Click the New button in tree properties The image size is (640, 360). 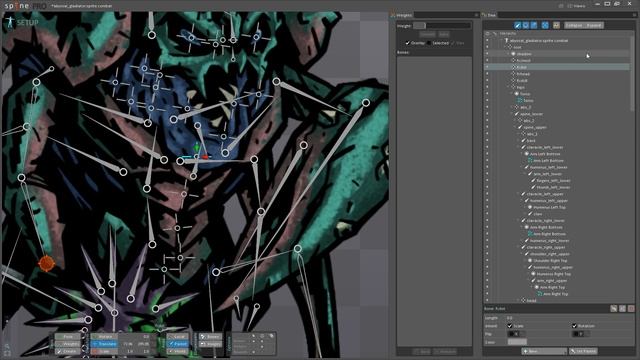coord(544,351)
